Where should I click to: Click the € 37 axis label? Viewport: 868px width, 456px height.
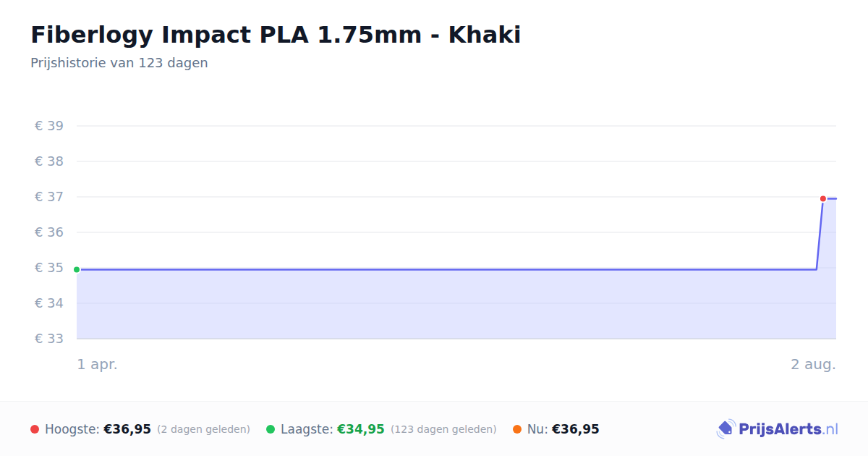tap(49, 197)
